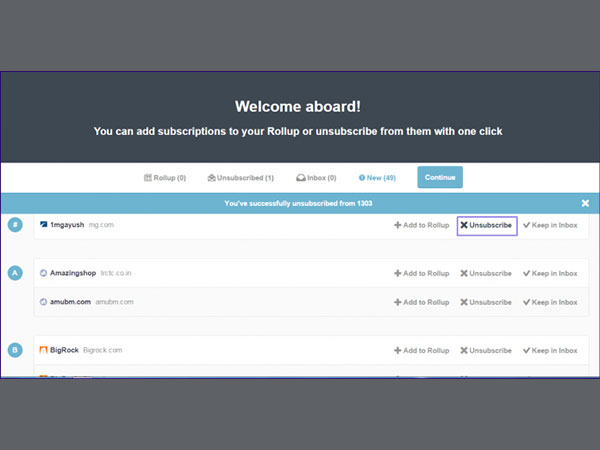Keep BigRock in Inbox
The height and width of the screenshot is (450, 600).
550,351
